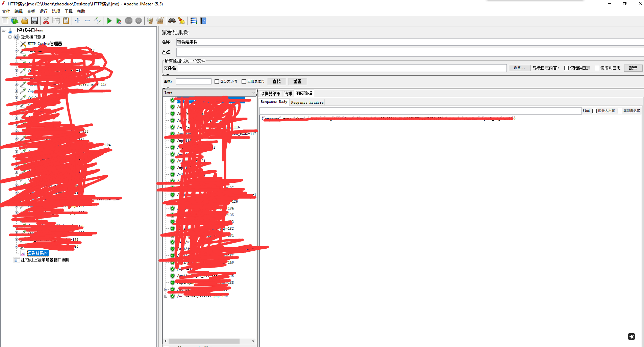
Task: Toggle 区分大小写 checkbox beside search field
Action: click(217, 82)
